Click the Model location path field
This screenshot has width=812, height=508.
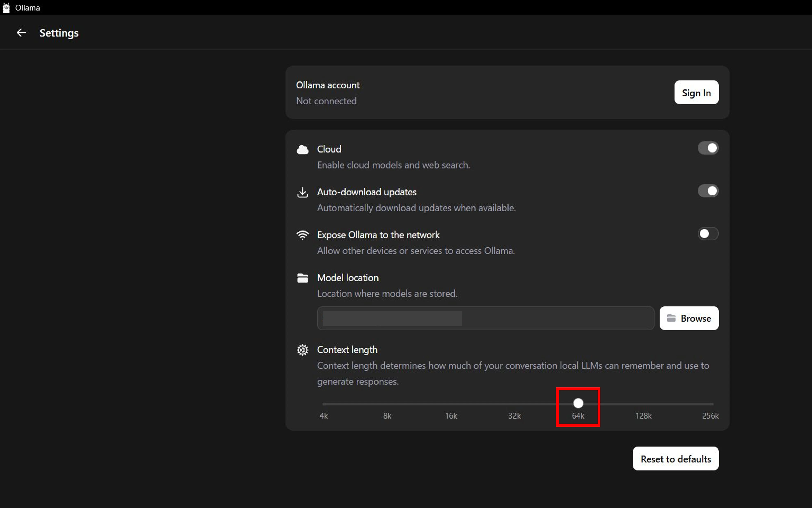click(486, 318)
